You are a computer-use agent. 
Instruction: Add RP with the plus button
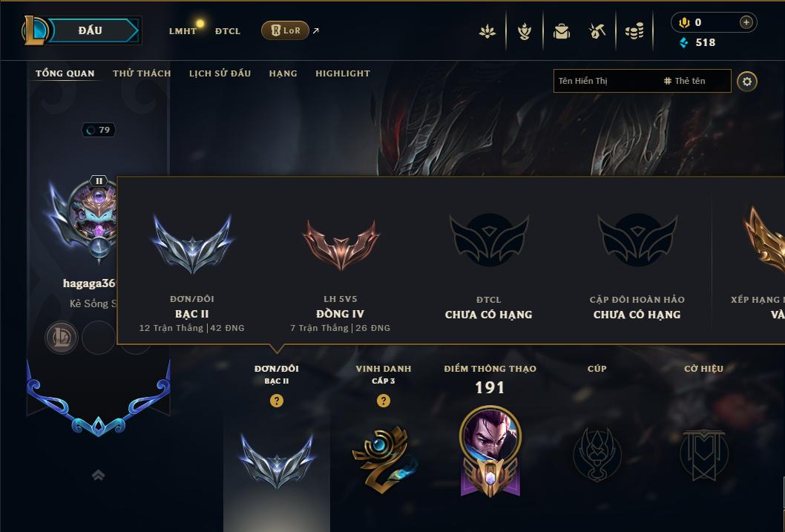(746, 22)
